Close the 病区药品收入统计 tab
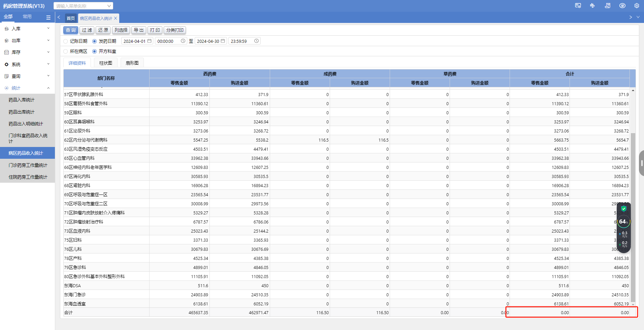644x330 pixels. [x=116, y=18]
